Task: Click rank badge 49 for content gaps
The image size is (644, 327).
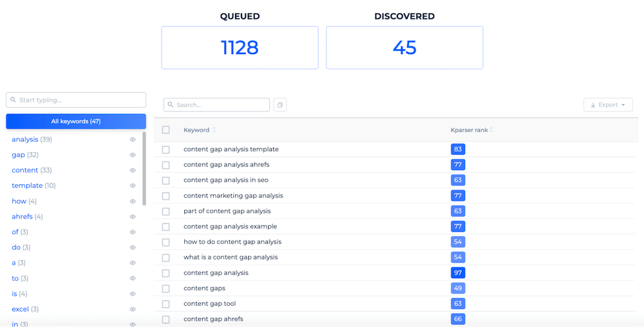Action: pos(458,288)
